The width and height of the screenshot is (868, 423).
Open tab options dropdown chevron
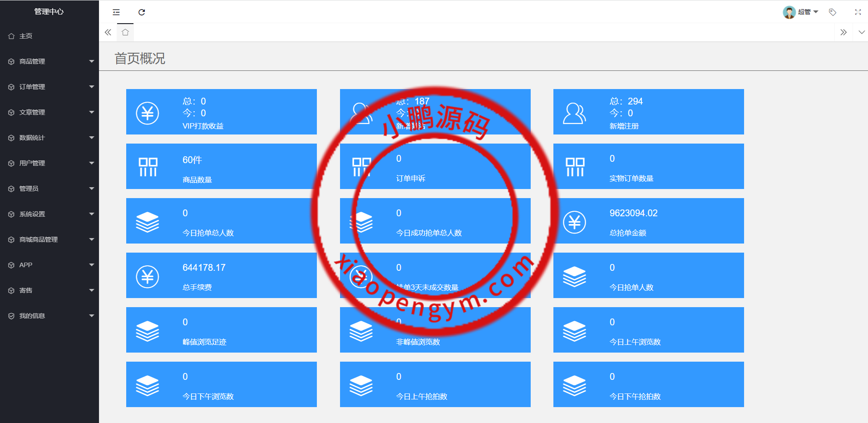pos(861,32)
